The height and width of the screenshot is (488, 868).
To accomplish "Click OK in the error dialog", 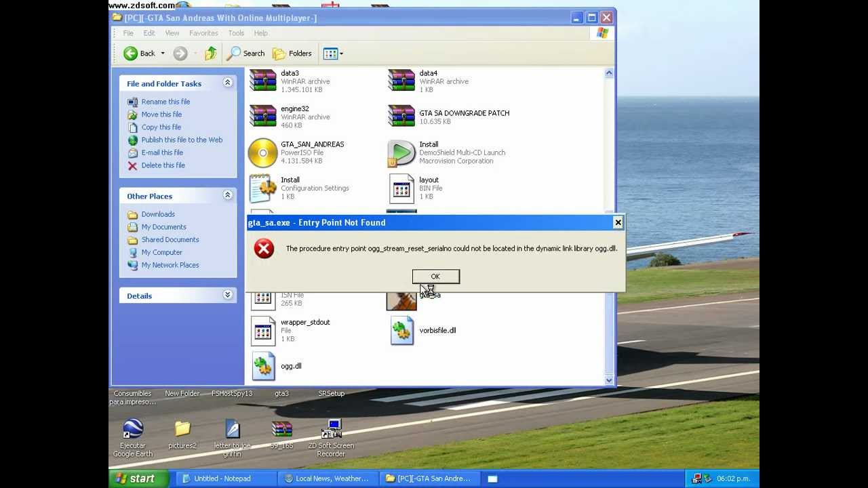I will [x=435, y=277].
